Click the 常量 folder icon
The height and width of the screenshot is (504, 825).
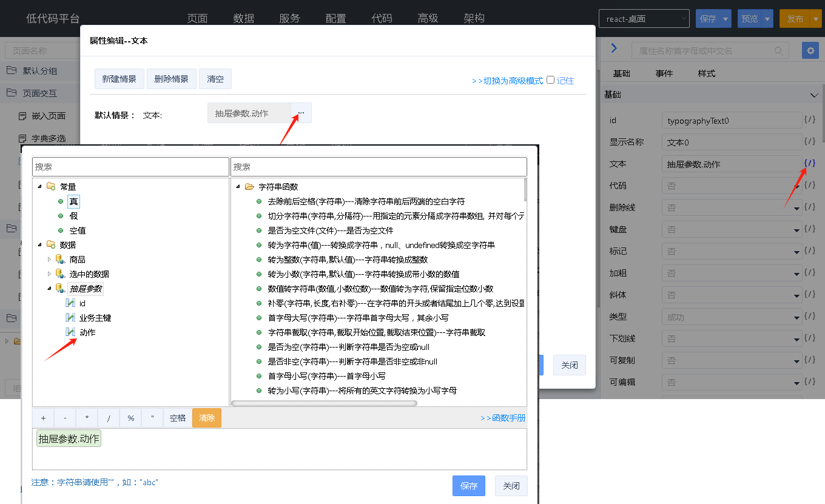[x=51, y=186]
